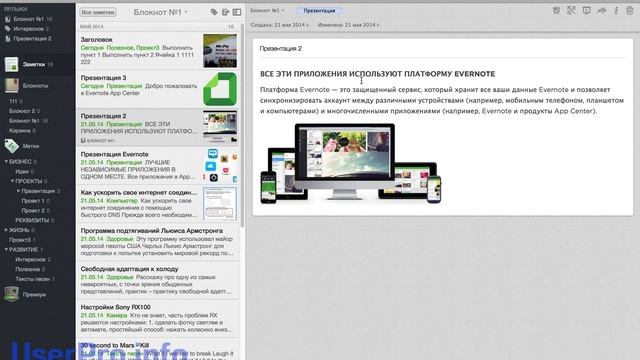Open note info with the i icon
Screen dimensions: 640x360
[616, 11]
